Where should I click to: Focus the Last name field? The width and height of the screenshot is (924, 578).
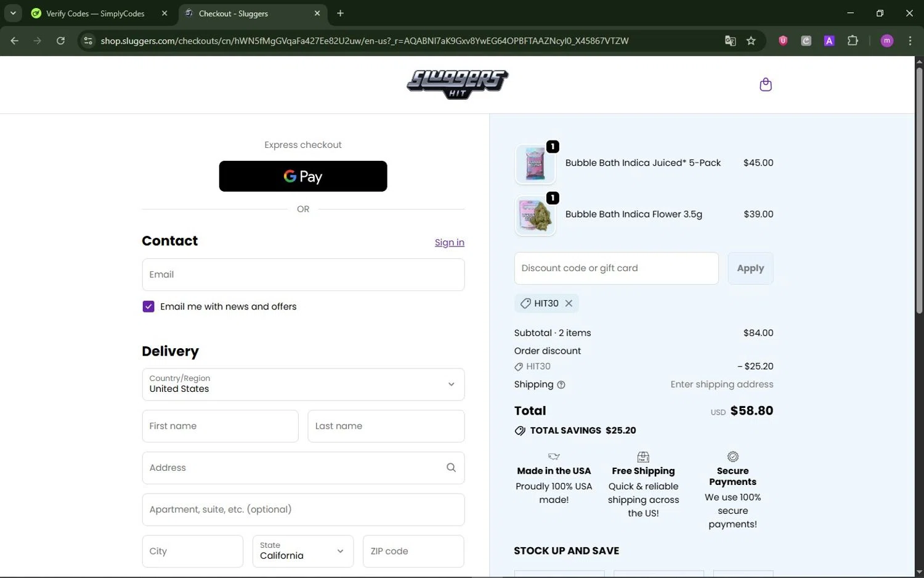point(386,426)
